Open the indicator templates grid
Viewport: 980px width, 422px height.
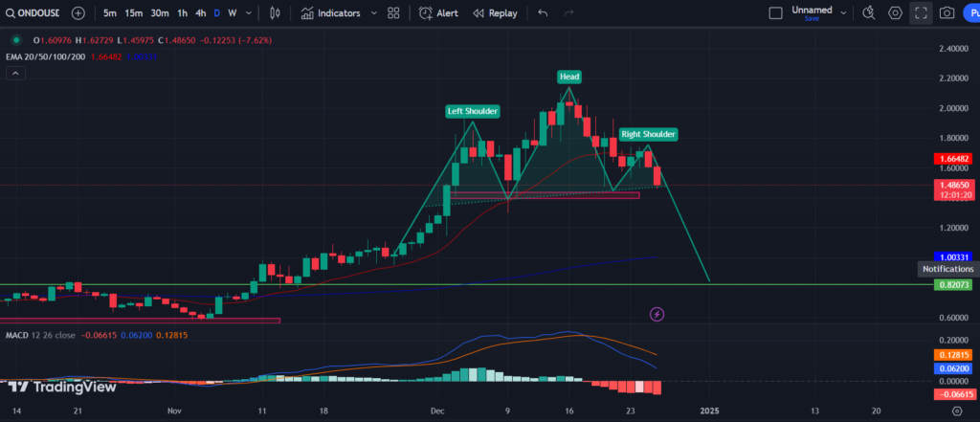393,13
